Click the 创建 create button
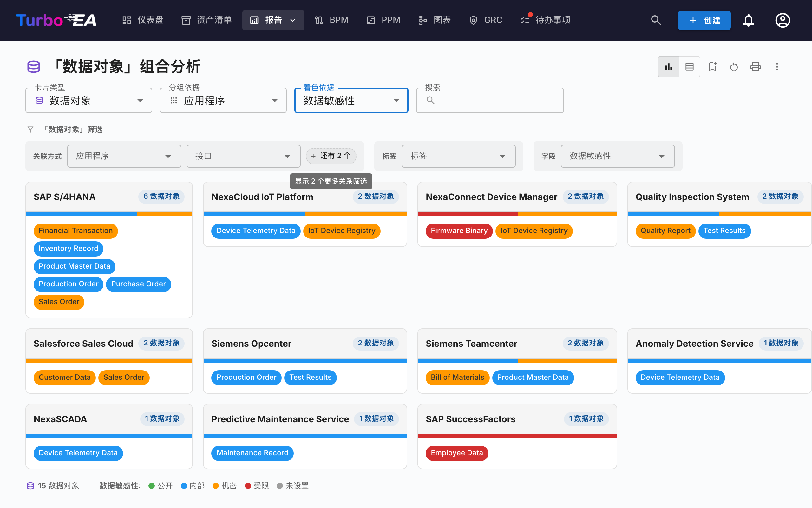The image size is (812, 508). 704,20
